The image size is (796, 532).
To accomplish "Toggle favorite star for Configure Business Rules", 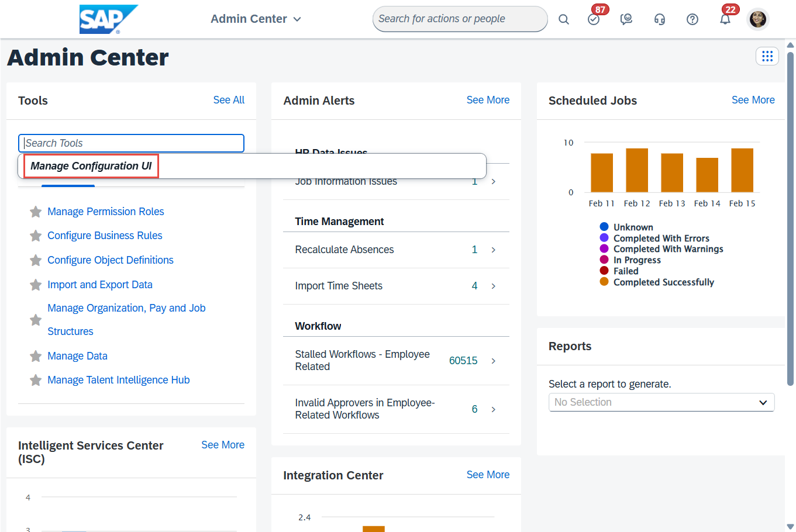I will [x=36, y=236].
